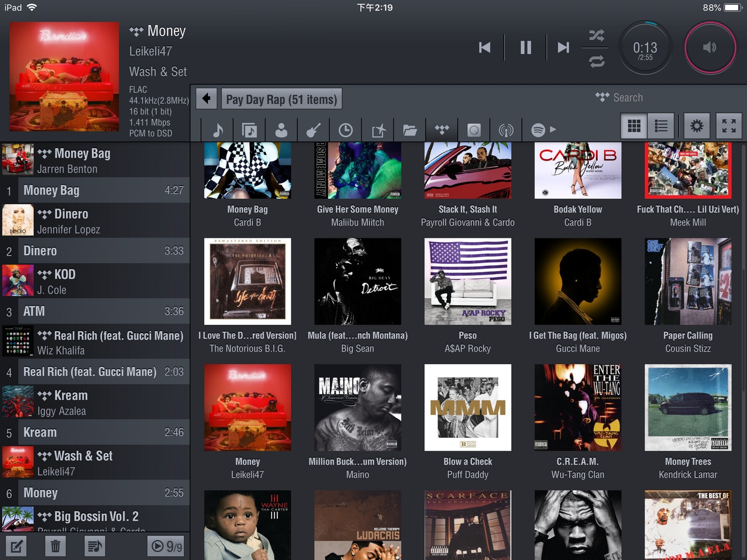Open C.R.E.A.M. by Wu-Tang Clan
Screen dimensions: 747x560
(x=578, y=407)
